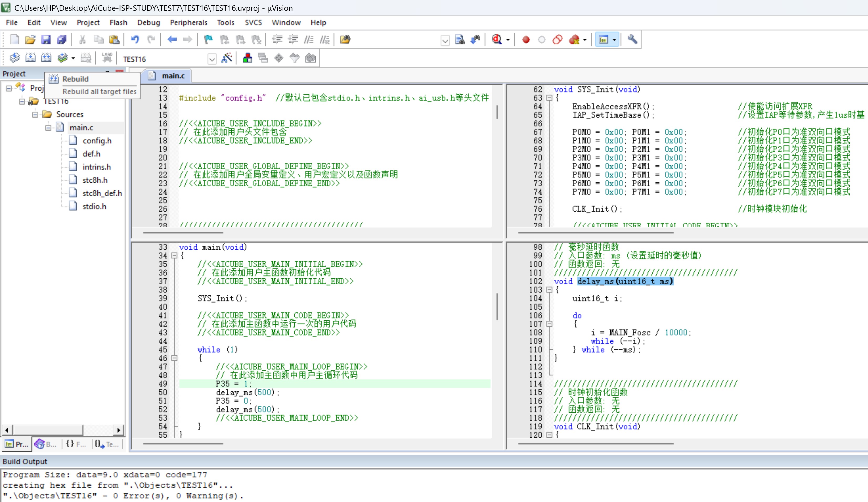Click the project panel scrollbar right arrow

click(118, 430)
